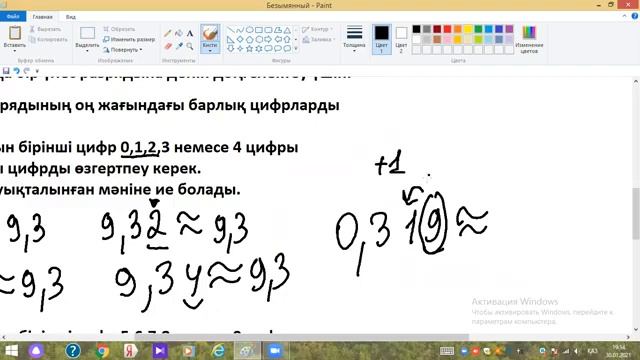
Task: Open Google Chrome from the taskbar
Action: [x=102, y=351]
